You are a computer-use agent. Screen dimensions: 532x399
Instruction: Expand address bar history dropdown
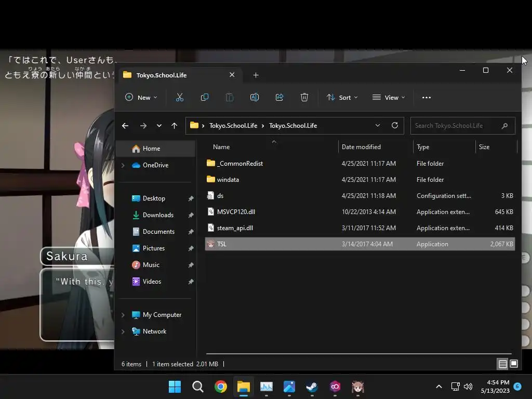coord(378,126)
